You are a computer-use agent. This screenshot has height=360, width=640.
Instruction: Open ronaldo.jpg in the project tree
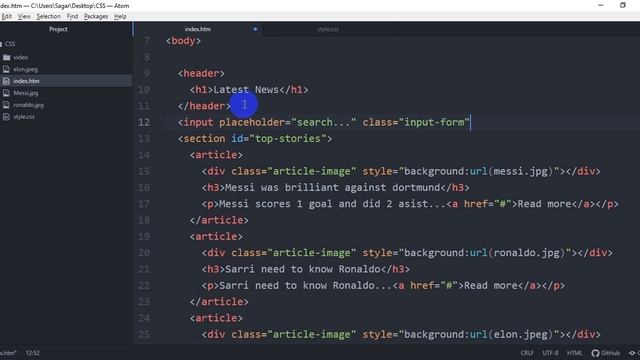(x=28, y=105)
